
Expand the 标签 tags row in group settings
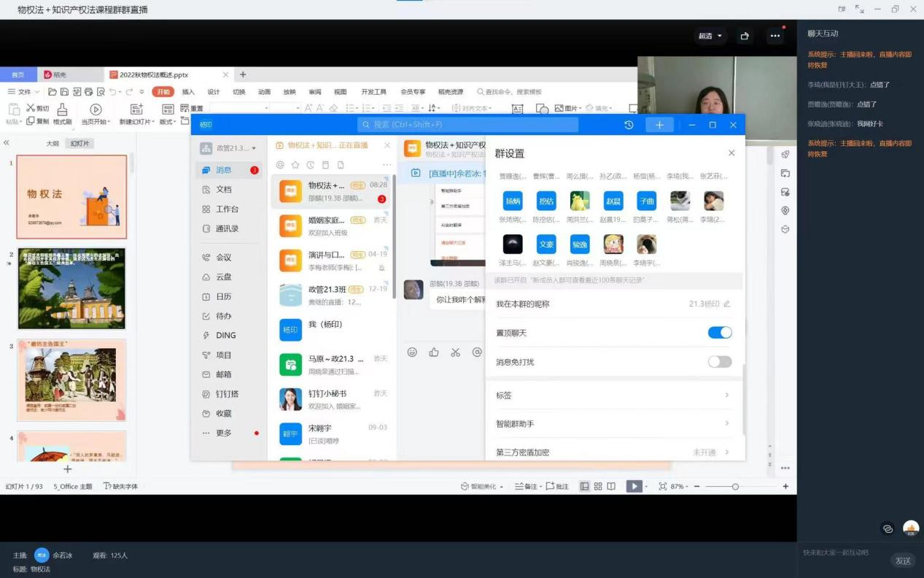(613, 396)
